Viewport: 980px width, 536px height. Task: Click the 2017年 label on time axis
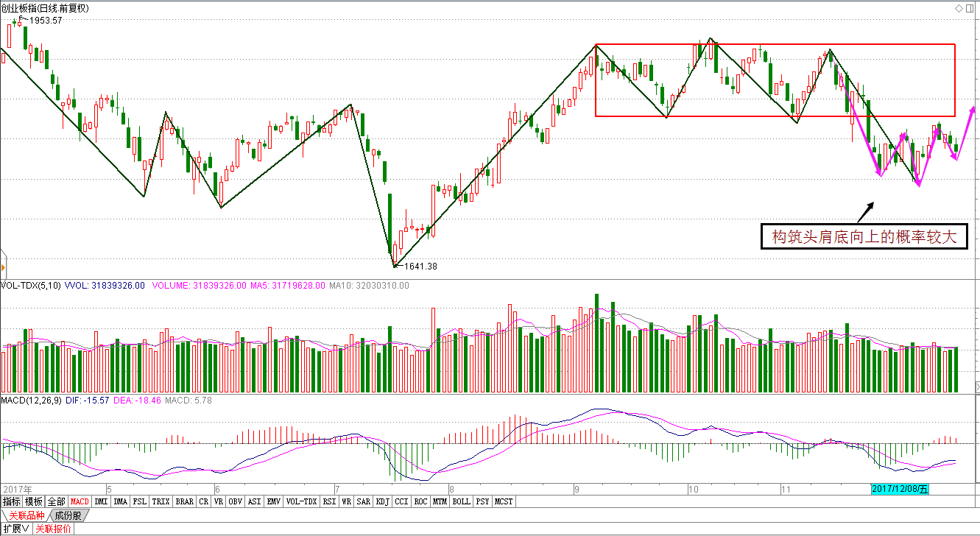pos(18,489)
